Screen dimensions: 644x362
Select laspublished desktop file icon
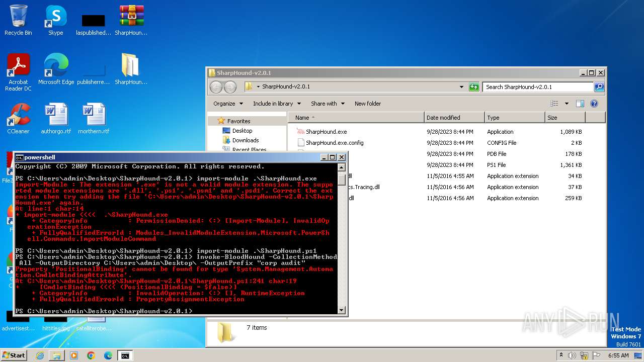(x=94, y=24)
